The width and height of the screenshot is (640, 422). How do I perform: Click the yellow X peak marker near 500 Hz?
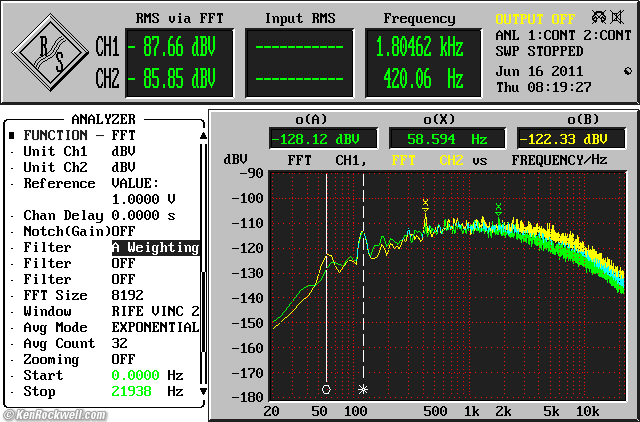[425, 203]
